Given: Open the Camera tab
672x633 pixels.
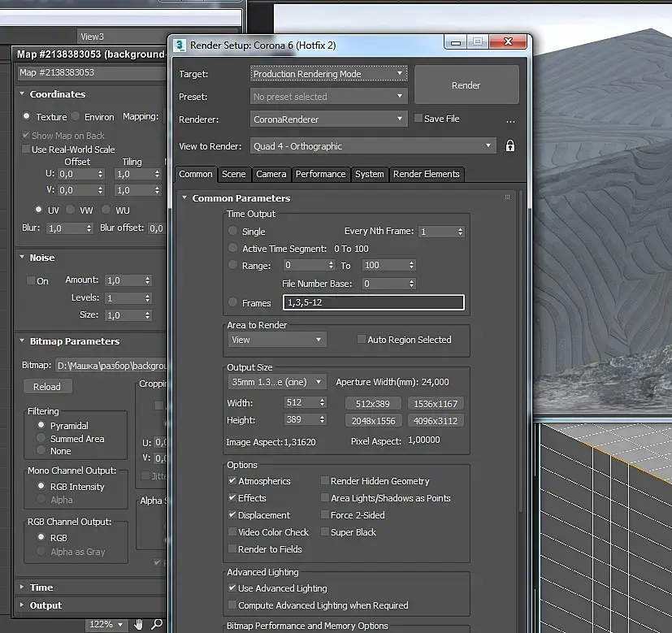Looking at the screenshot, I should pyautogui.click(x=271, y=174).
